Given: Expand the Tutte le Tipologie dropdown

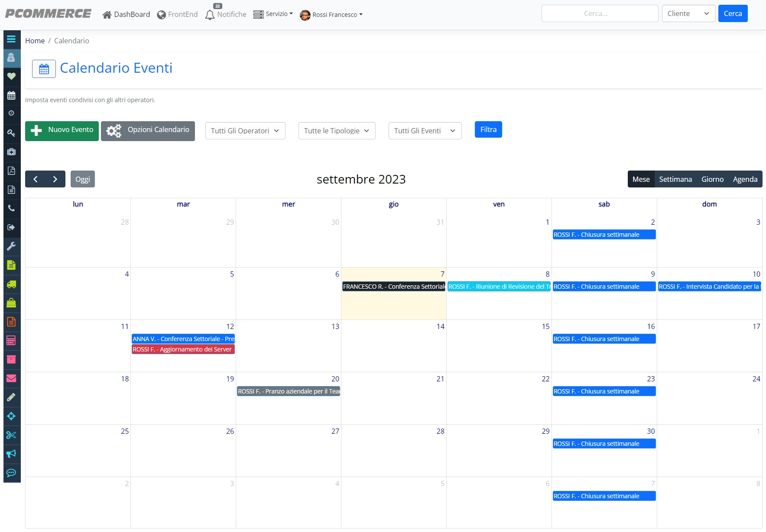Looking at the screenshot, I should (337, 131).
